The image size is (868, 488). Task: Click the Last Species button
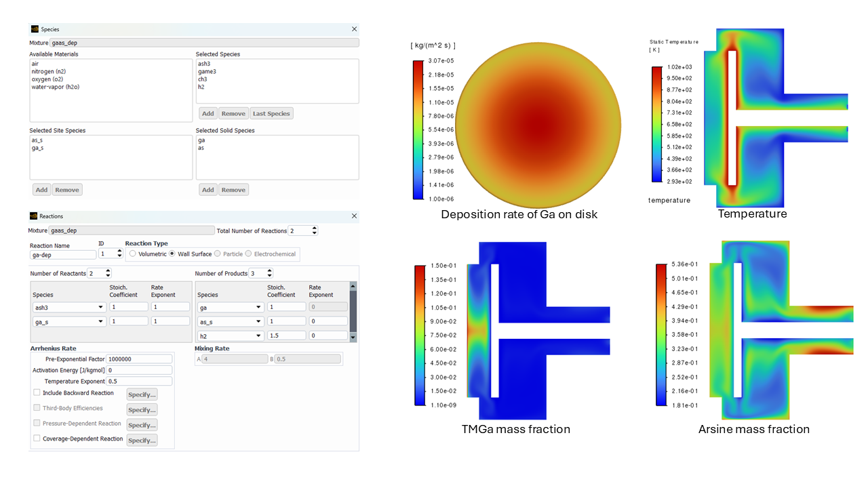point(271,114)
